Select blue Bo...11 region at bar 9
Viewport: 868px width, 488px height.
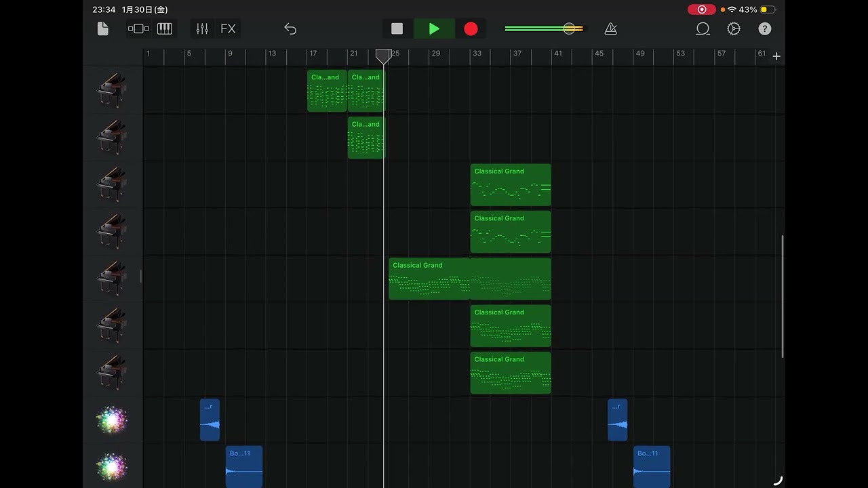coord(244,467)
